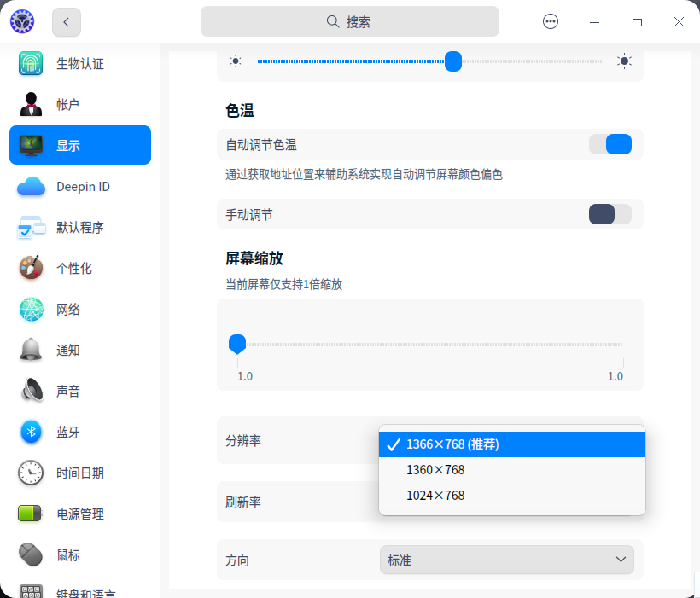Select the 声音 sound settings icon
The height and width of the screenshot is (598, 700).
pos(31,391)
